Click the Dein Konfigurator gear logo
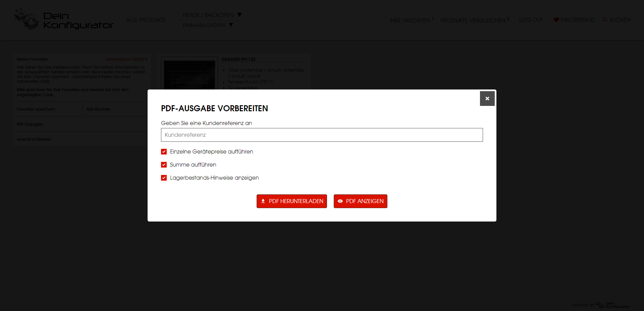Image resolution: width=644 pixels, height=311 pixels. 27,19
